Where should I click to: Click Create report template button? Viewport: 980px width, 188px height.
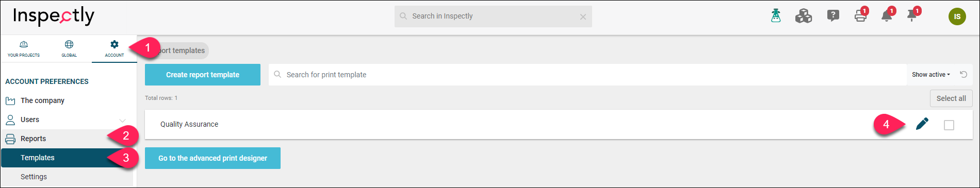203,75
